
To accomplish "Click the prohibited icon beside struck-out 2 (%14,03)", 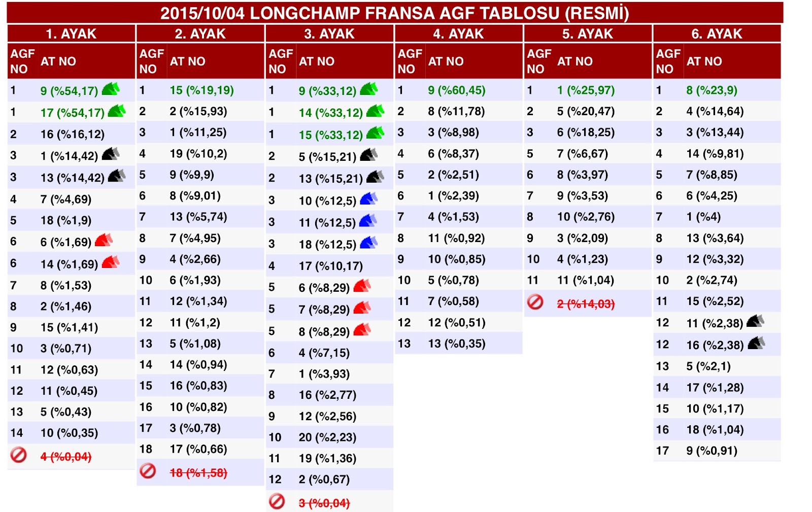I will point(535,302).
